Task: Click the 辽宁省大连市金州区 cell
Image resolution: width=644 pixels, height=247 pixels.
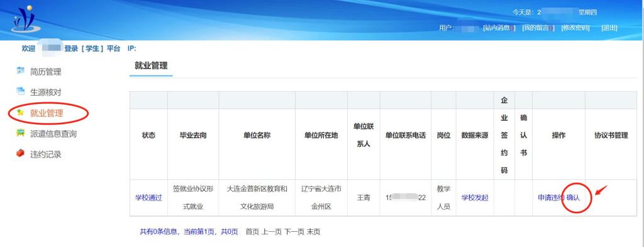Action: (x=321, y=198)
